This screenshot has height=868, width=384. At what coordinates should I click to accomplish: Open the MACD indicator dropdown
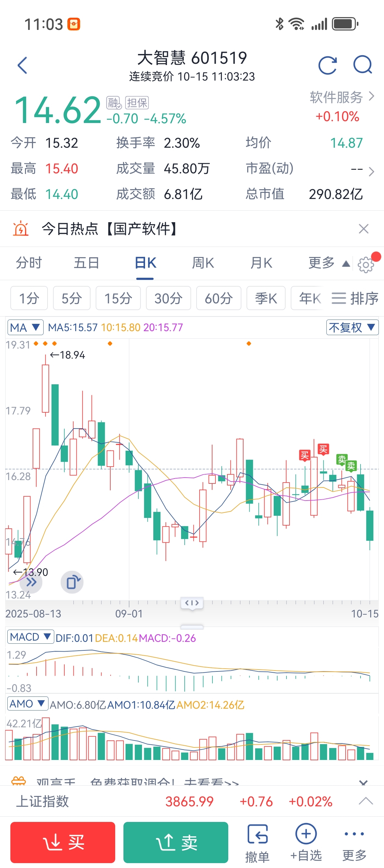(x=30, y=637)
